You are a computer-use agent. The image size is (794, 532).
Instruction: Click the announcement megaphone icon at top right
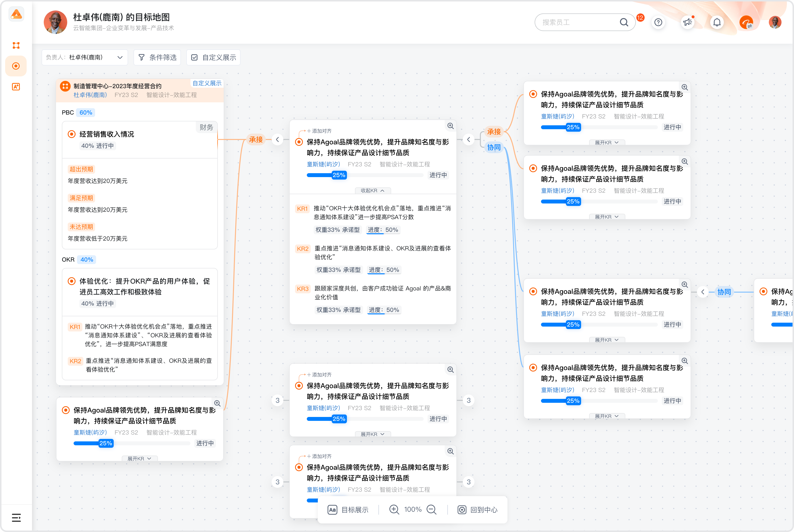click(687, 22)
